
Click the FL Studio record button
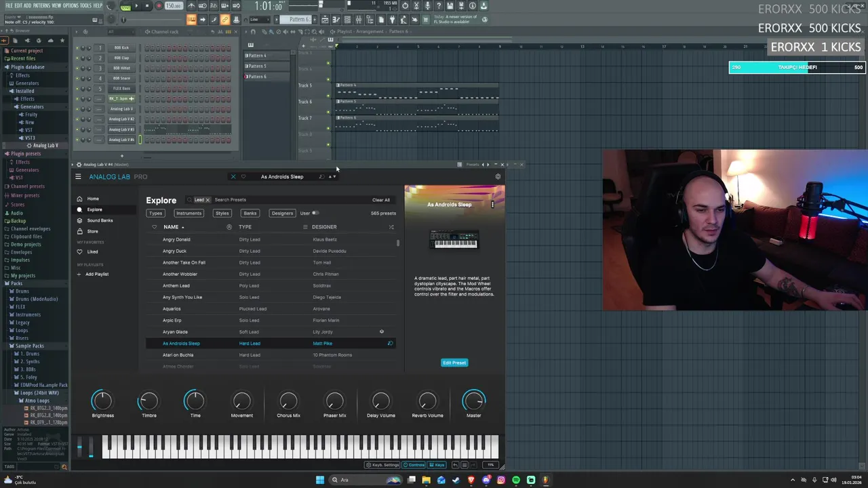point(159,6)
